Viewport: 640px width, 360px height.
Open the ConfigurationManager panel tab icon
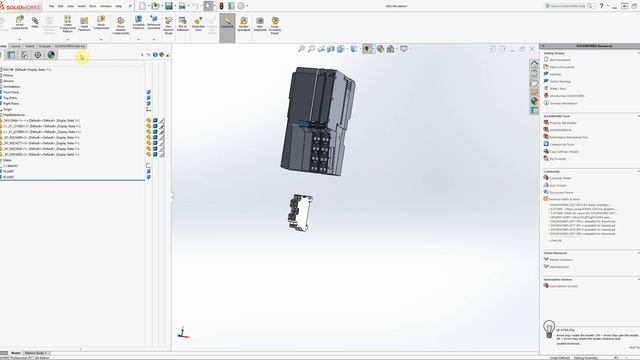(24, 55)
